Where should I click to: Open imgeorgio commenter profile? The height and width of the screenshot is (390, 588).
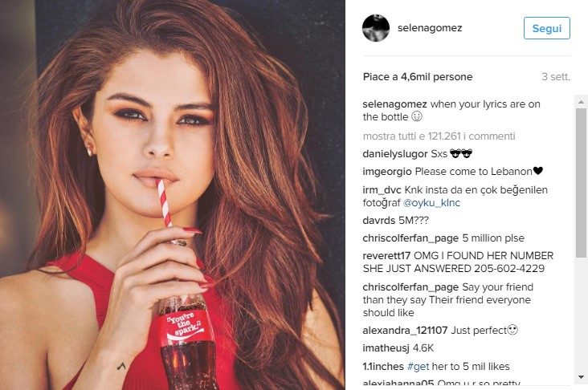[387, 172]
